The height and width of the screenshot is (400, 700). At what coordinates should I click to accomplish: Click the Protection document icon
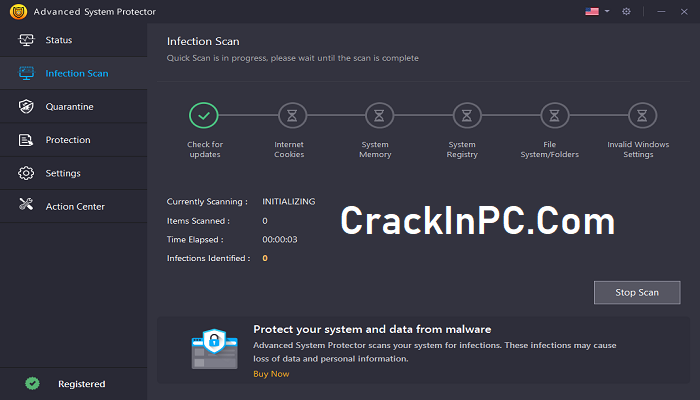(25, 140)
